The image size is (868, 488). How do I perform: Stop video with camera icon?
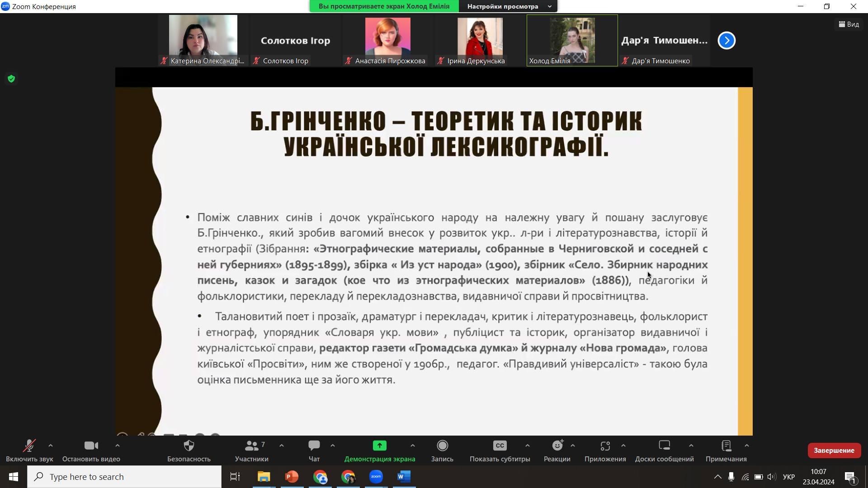point(91,446)
